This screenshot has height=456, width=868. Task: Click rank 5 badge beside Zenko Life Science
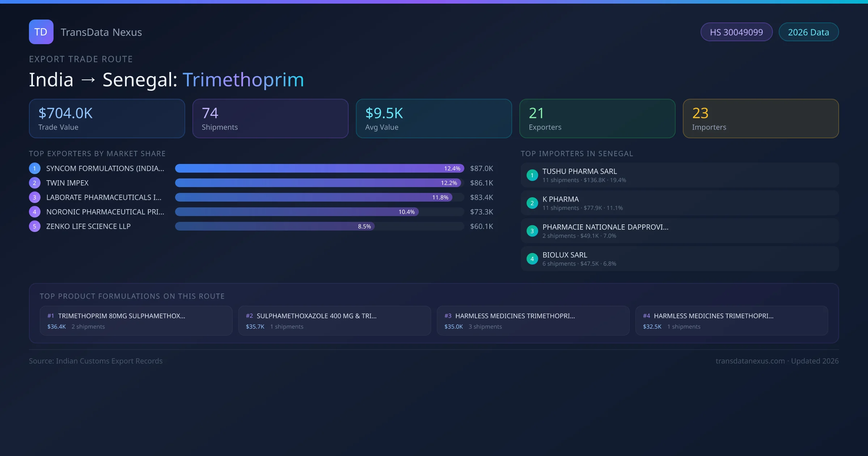click(x=35, y=226)
